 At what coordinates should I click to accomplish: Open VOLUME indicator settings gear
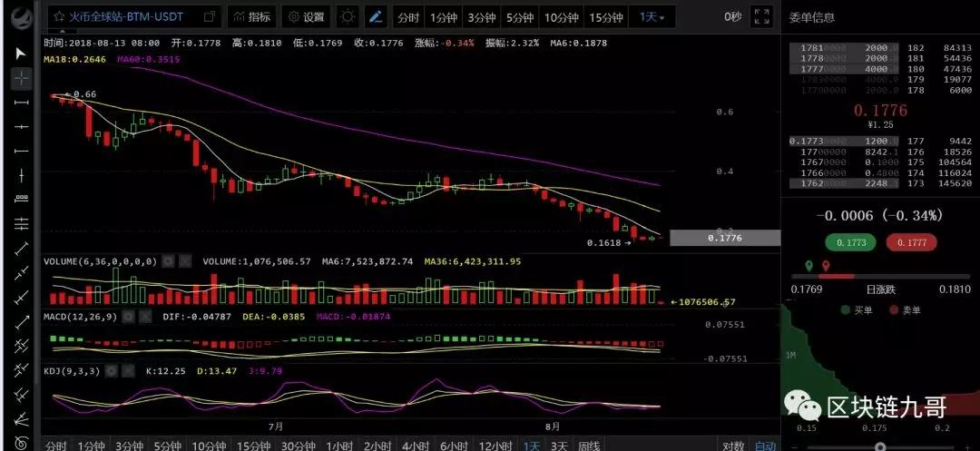click(x=168, y=261)
